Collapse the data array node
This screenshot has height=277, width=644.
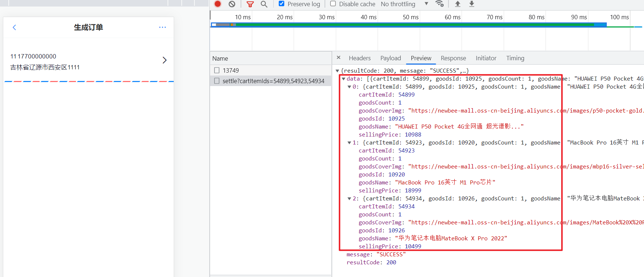point(343,79)
